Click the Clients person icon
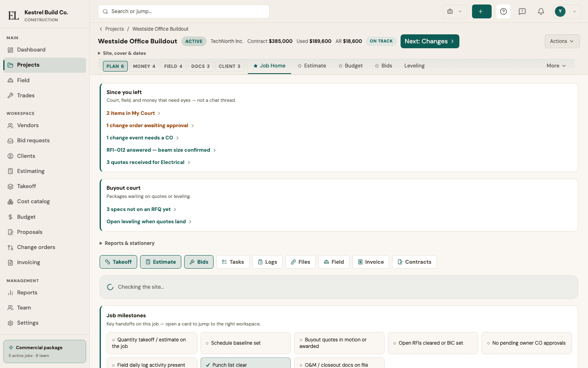The height and width of the screenshot is (368, 588). (x=11, y=156)
